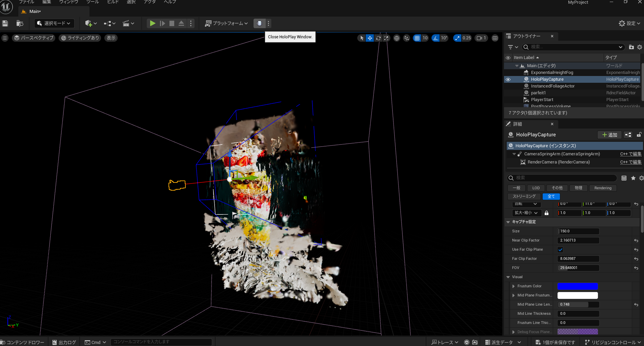Select the translate (move) gizmo tool

(370, 38)
